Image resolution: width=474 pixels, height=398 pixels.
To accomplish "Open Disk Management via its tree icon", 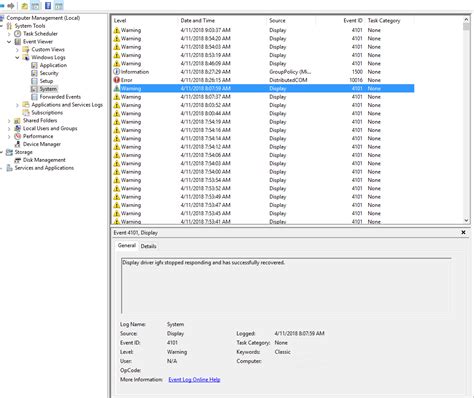I will (18, 160).
